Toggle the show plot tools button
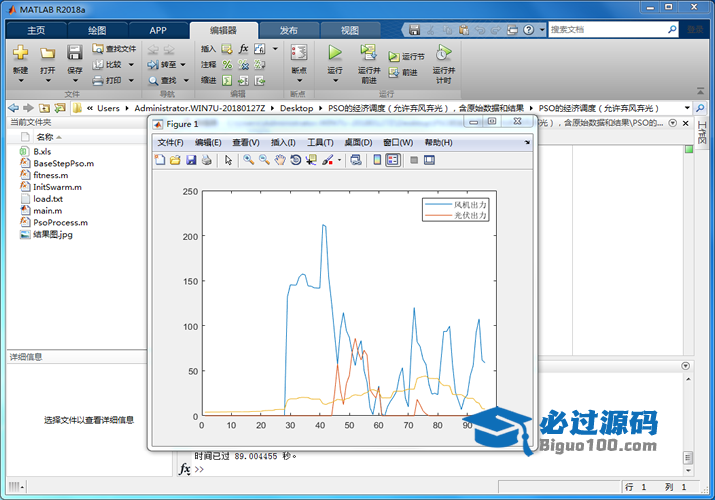Image resolution: width=715 pixels, height=500 pixels. click(429, 160)
